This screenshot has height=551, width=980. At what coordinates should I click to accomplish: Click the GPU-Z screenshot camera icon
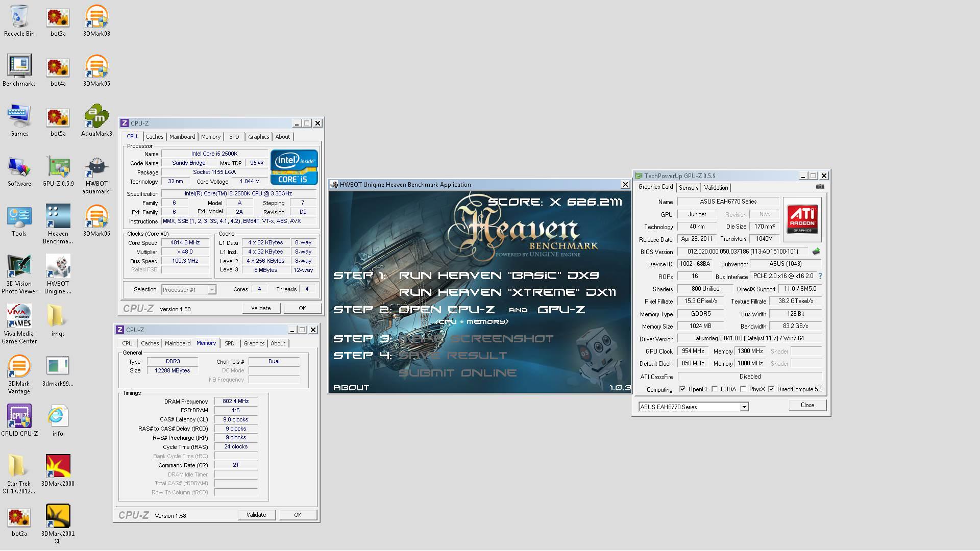tap(820, 187)
